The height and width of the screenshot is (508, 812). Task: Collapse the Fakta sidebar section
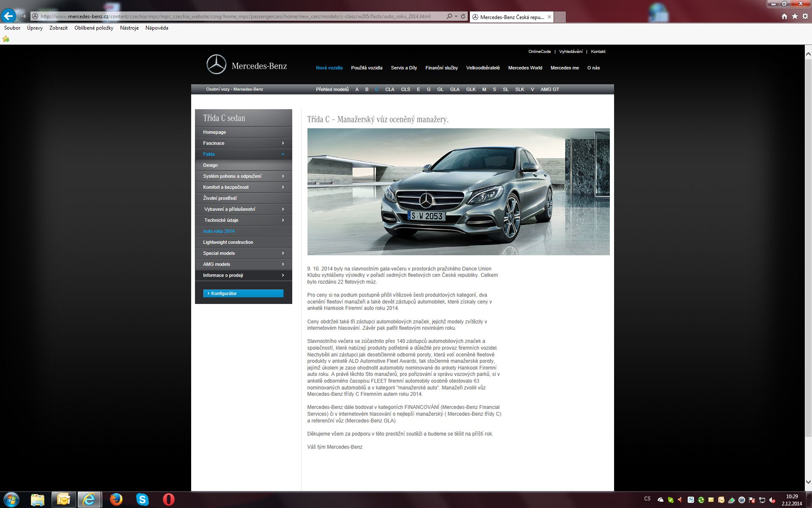tap(283, 154)
